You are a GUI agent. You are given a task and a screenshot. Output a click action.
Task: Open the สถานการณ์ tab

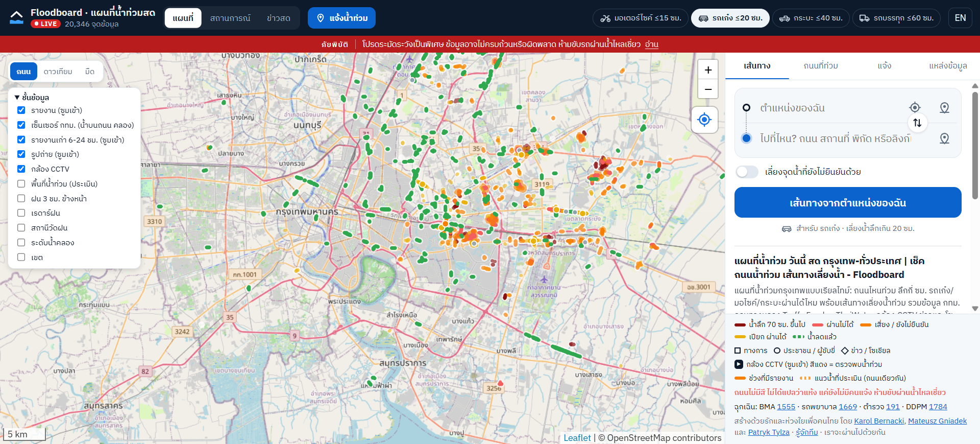click(230, 18)
